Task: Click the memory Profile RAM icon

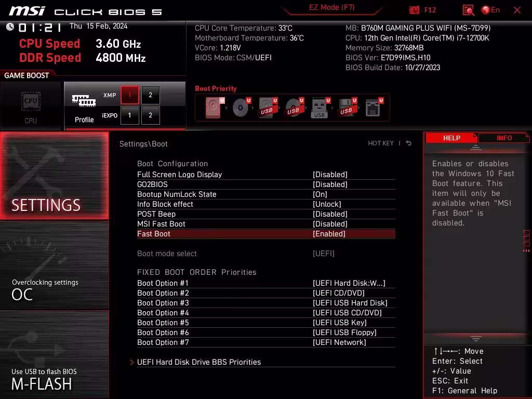Action: (x=84, y=100)
